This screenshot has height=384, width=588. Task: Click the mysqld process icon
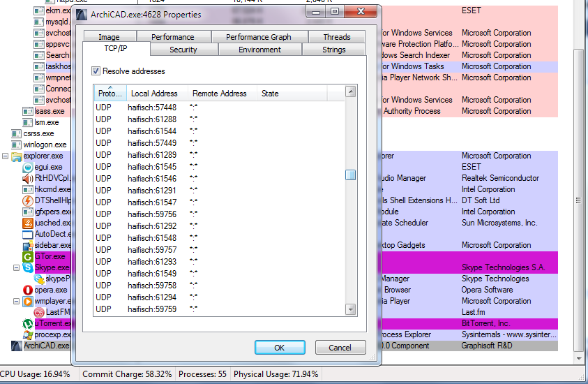click(39, 22)
